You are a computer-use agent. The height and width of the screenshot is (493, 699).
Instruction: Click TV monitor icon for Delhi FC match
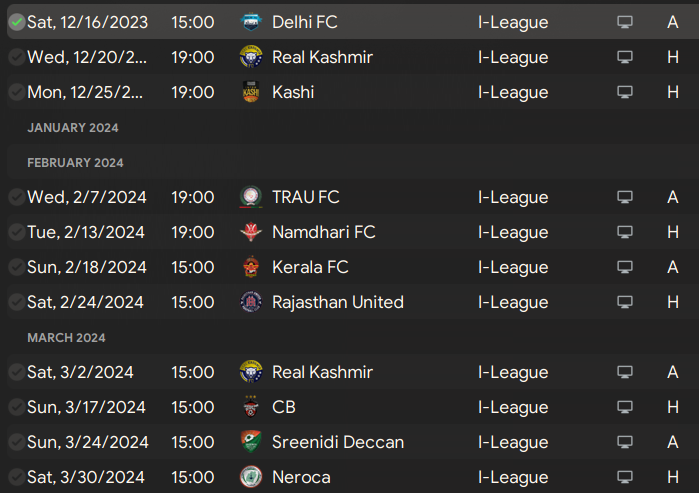pyautogui.click(x=625, y=22)
